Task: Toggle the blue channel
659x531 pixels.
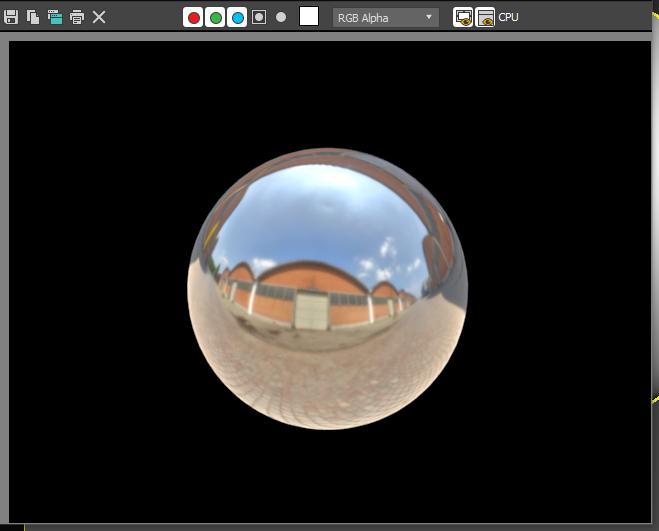Action: pos(237,18)
